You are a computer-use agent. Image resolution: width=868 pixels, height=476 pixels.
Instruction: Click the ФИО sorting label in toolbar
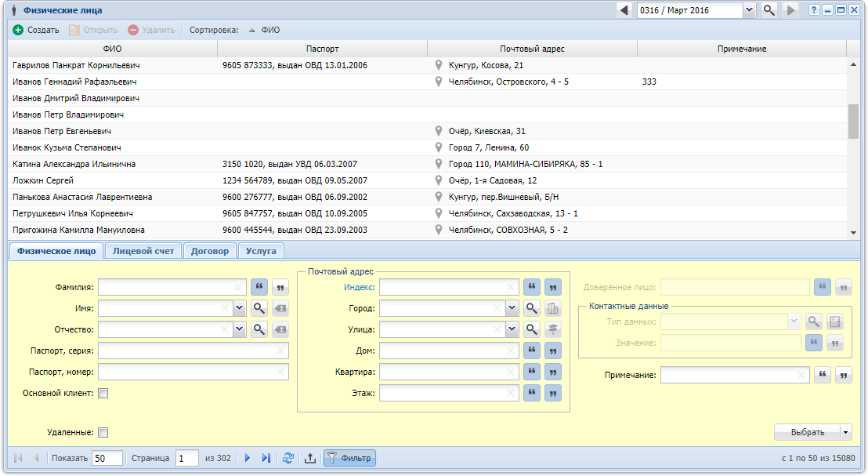pos(270,30)
